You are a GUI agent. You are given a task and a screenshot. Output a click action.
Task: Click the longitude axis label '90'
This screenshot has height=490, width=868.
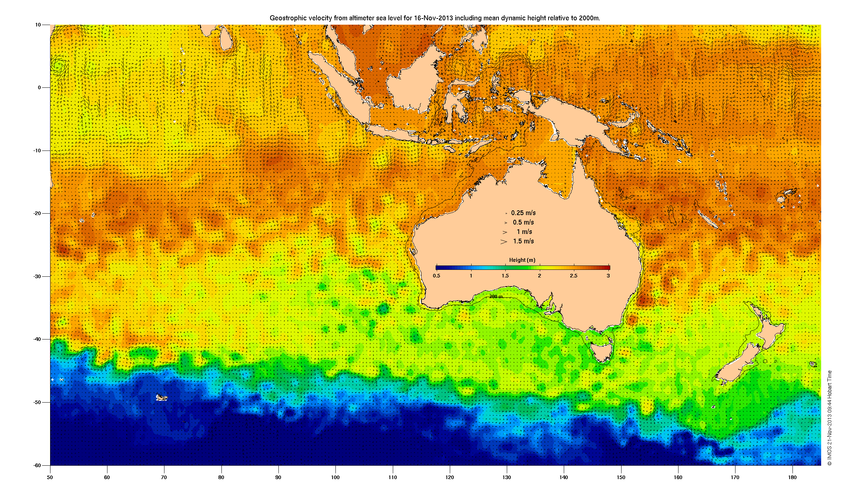[278, 477]
